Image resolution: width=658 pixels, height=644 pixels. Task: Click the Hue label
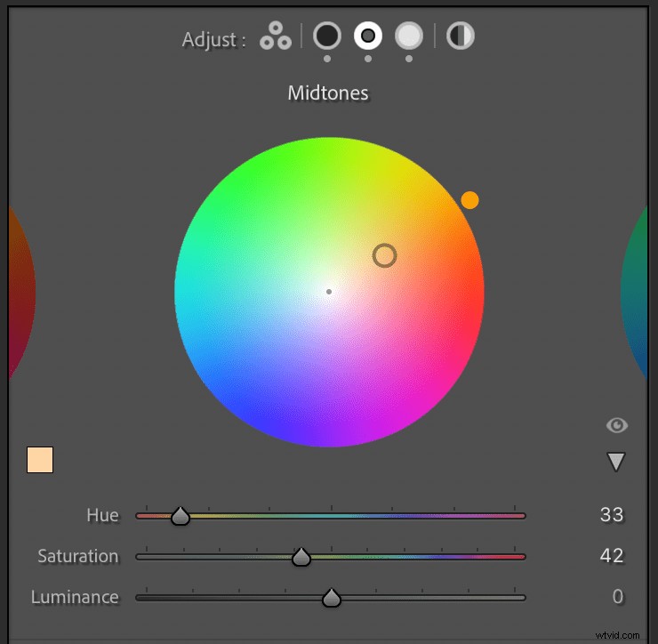[x=102, y=515]
